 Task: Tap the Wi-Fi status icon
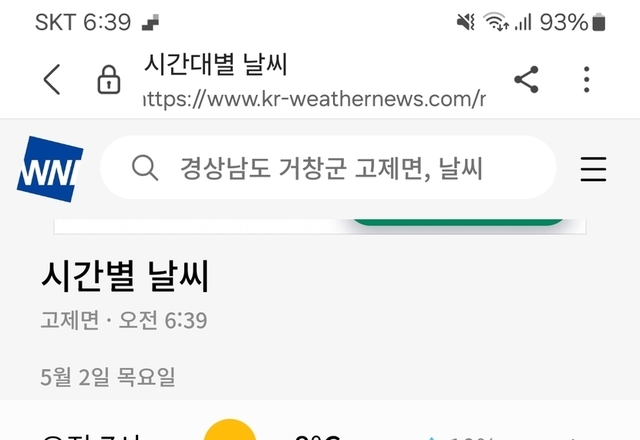(496, 22)
